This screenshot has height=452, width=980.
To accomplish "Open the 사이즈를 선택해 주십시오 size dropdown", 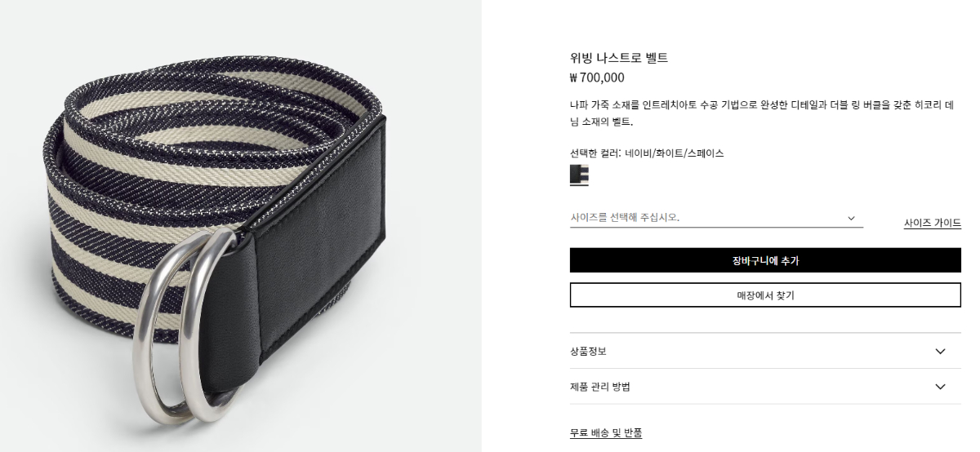I will pyautogui.click(x=716, y=218).
